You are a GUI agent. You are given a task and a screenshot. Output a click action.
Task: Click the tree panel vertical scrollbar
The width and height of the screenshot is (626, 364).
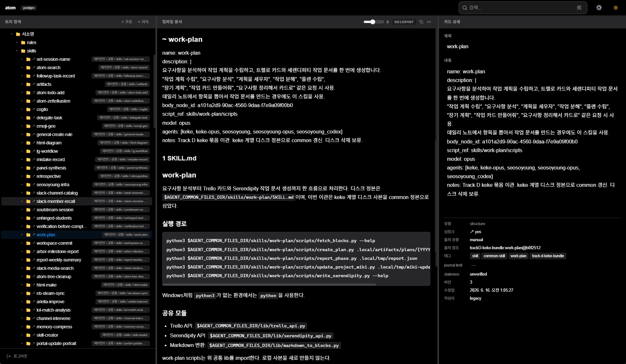pyautogui.click(x=154, y=92)
